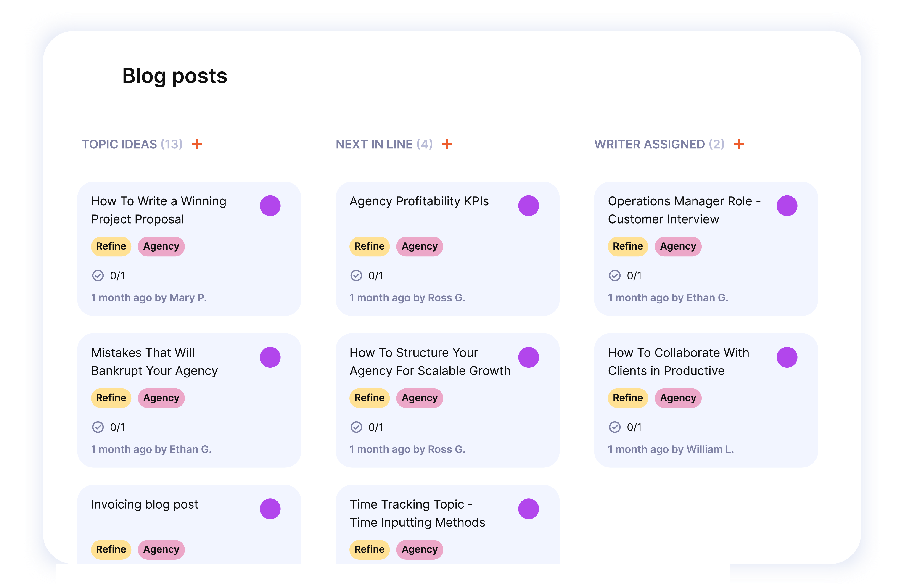Select Refine tag on Scalable Growth card
Image resolution: width=904 pixels, height=588 pixels.
(369, 398)
